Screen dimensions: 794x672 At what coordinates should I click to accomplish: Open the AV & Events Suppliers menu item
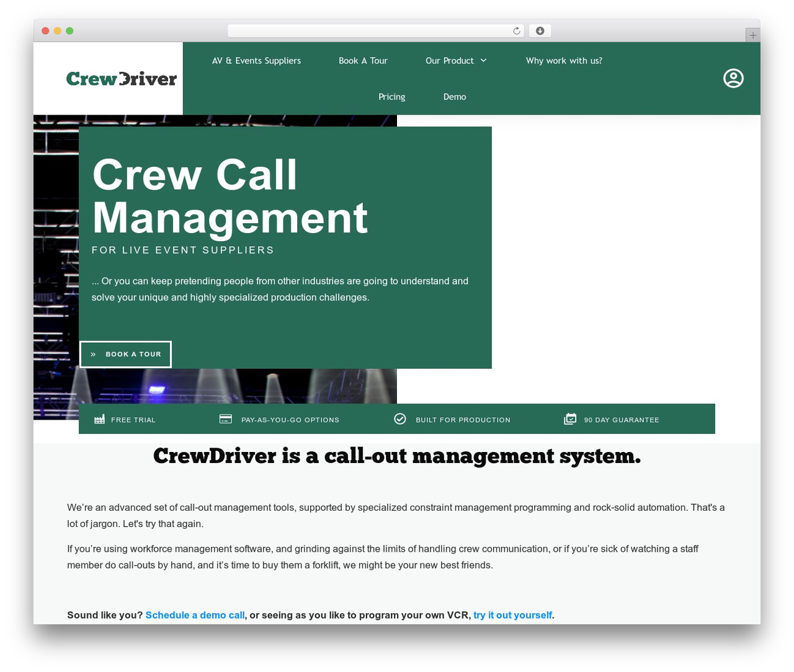256,61
